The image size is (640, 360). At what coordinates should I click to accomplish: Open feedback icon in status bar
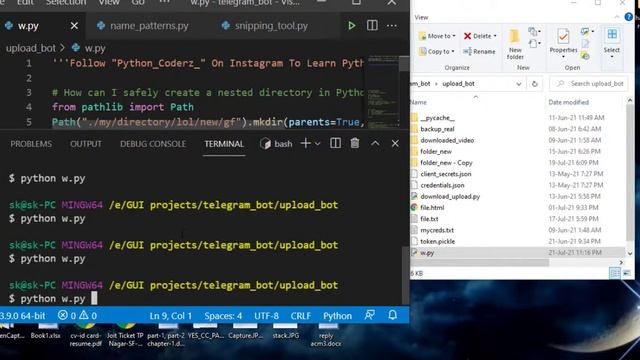pyautogui.click(x=369, y=315)
